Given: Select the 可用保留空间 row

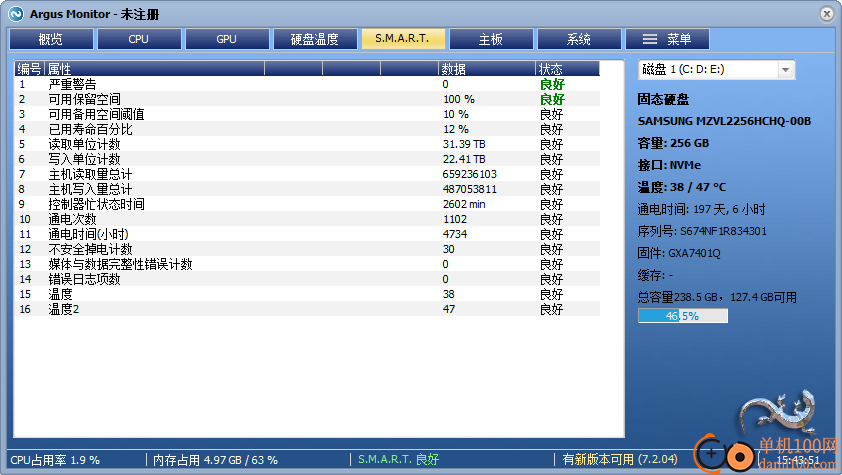Looking at the screenshot, I should 307,99.
